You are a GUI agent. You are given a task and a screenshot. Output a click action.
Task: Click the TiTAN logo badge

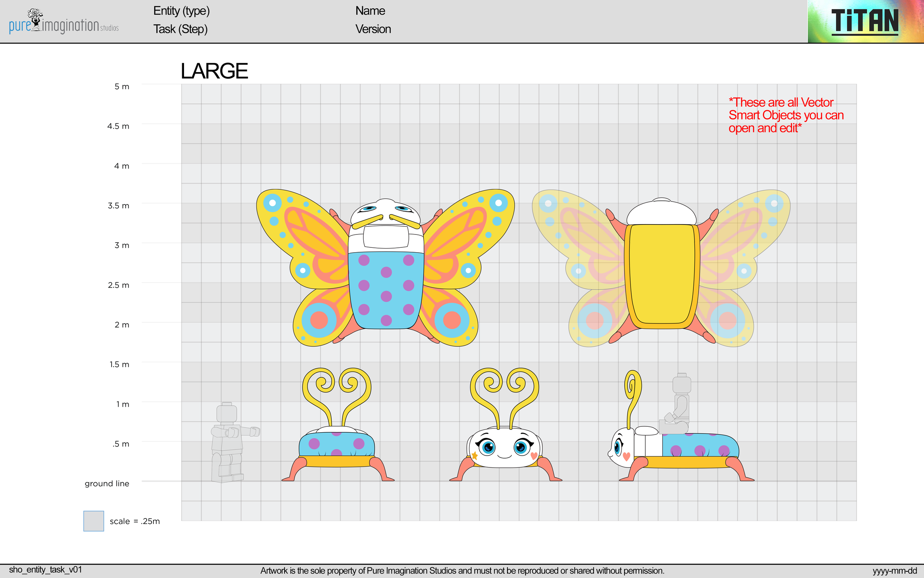(x=865, y=21)
